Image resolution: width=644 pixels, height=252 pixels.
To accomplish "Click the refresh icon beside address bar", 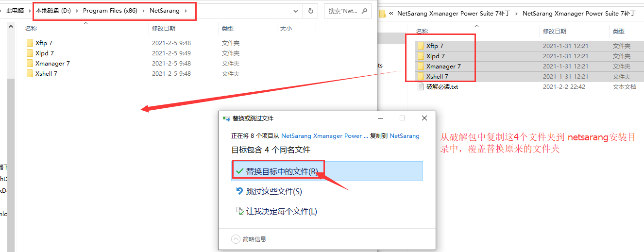I will tap(311, 10).
